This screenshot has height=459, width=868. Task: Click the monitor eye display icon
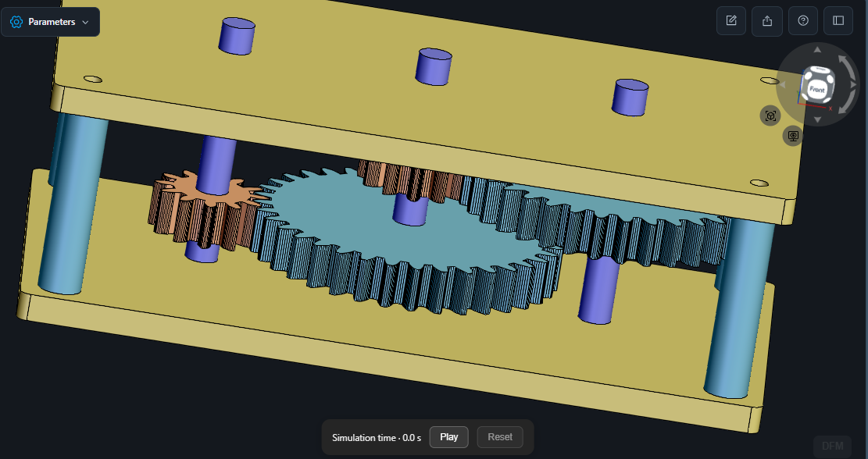click(x=793, y=136)
